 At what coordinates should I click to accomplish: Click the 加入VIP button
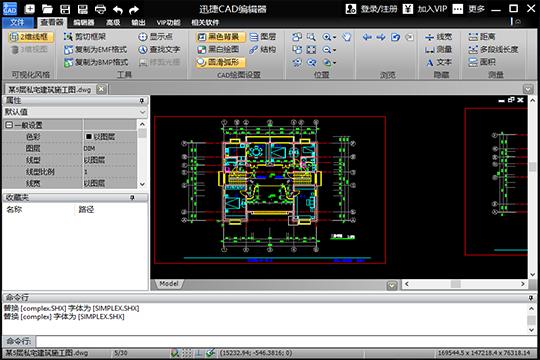pos(425,9)
